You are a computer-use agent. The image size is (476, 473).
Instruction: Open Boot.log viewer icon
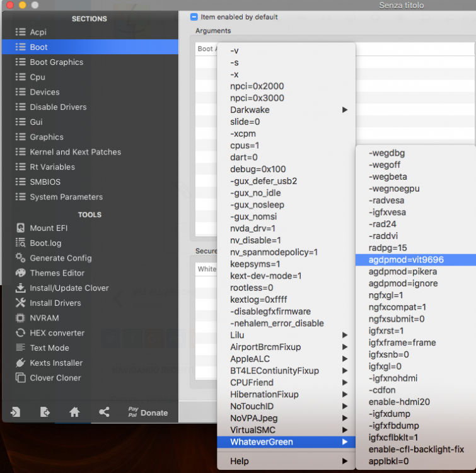pyautogui.click(x=20, y=243)
